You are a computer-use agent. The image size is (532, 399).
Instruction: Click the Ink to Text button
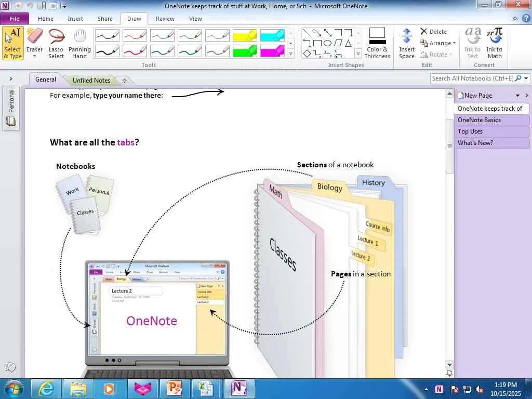pyautogui.click(x=473, y=44)
